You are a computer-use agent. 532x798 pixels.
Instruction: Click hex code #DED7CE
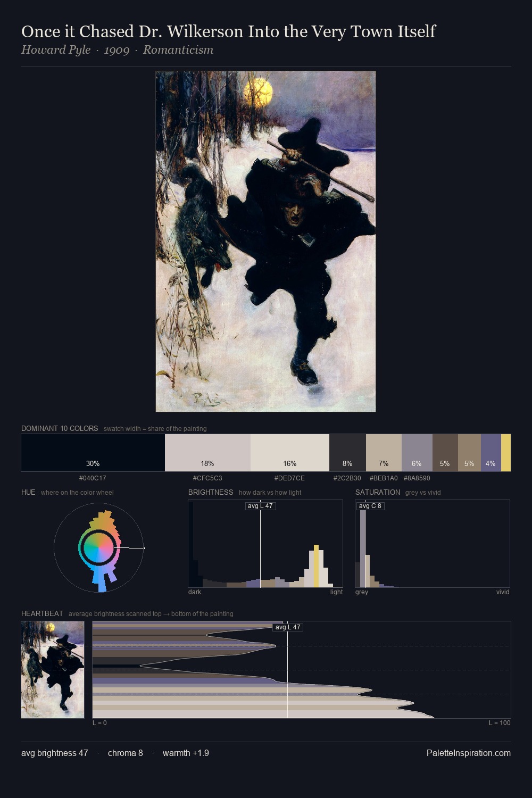pyautogui.click(x=289, y=478)
